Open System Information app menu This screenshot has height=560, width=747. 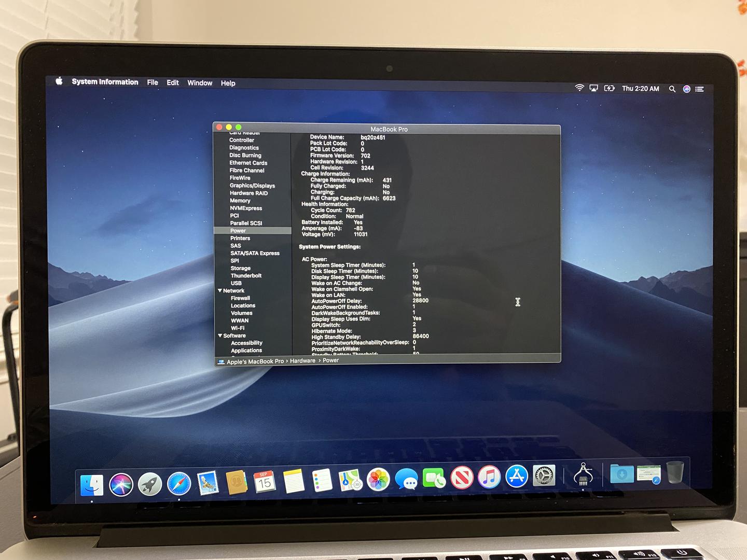pyautogui.click(x=105, y=82)
